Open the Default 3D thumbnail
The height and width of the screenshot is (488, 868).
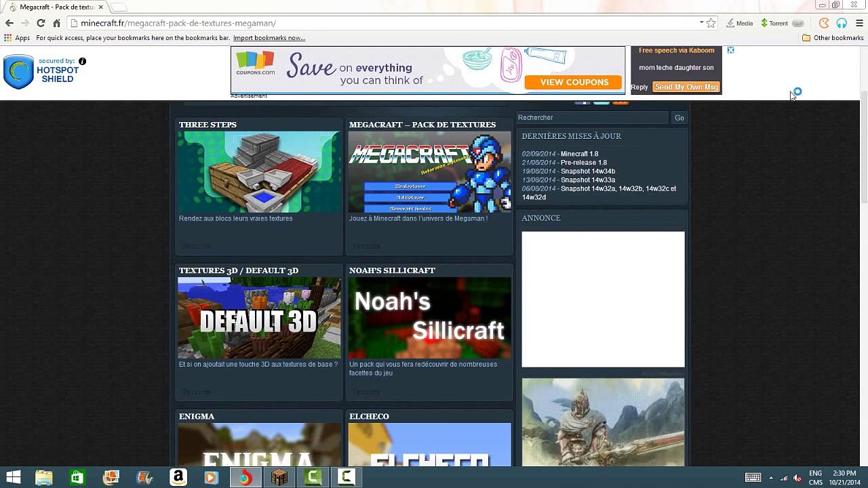pyautogui.click(x=260, y=318)
